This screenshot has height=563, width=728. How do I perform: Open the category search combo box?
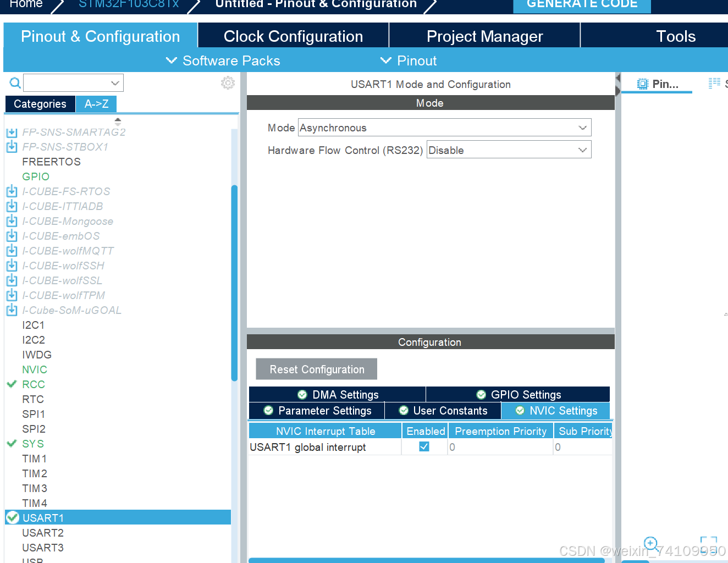point(73,83)
